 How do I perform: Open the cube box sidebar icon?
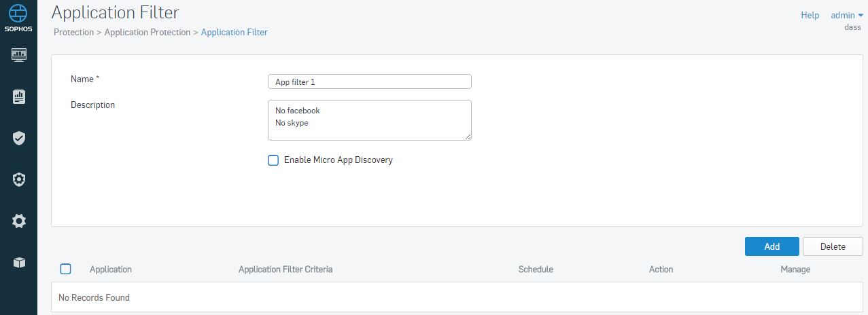click(19, 262)
